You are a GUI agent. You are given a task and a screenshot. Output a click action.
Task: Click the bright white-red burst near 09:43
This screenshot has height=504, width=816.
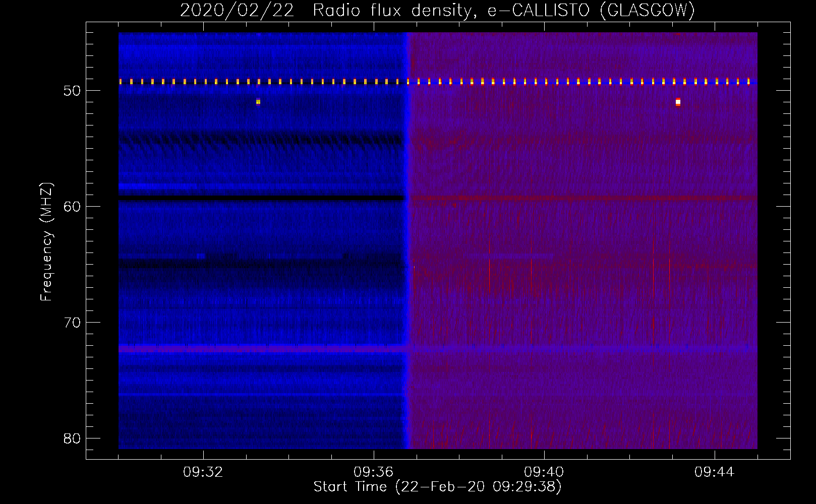[678, 102]
